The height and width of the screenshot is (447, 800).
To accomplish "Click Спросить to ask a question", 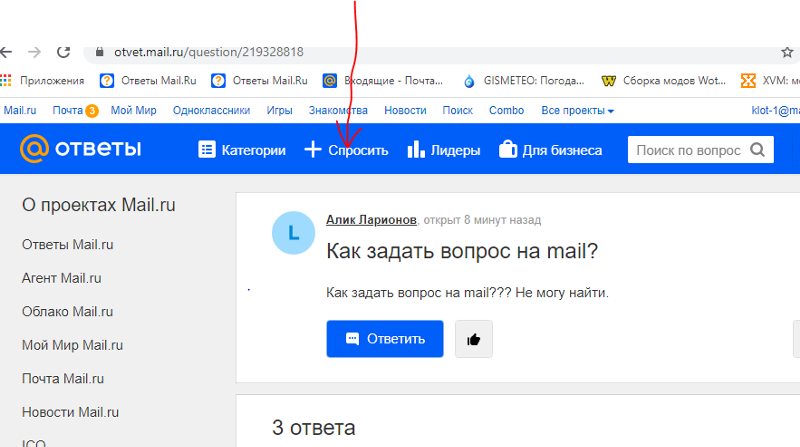I will tap(346, 150).
